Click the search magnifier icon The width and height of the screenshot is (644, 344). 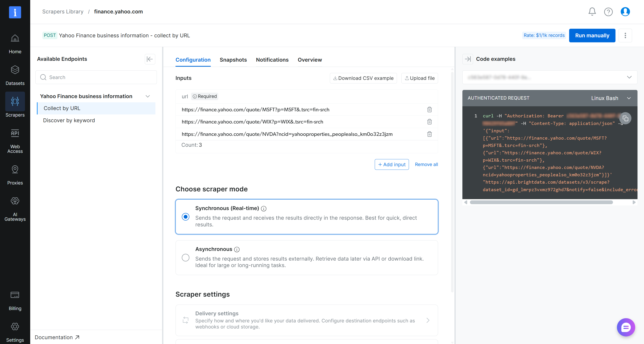click(x=43, y=77)
